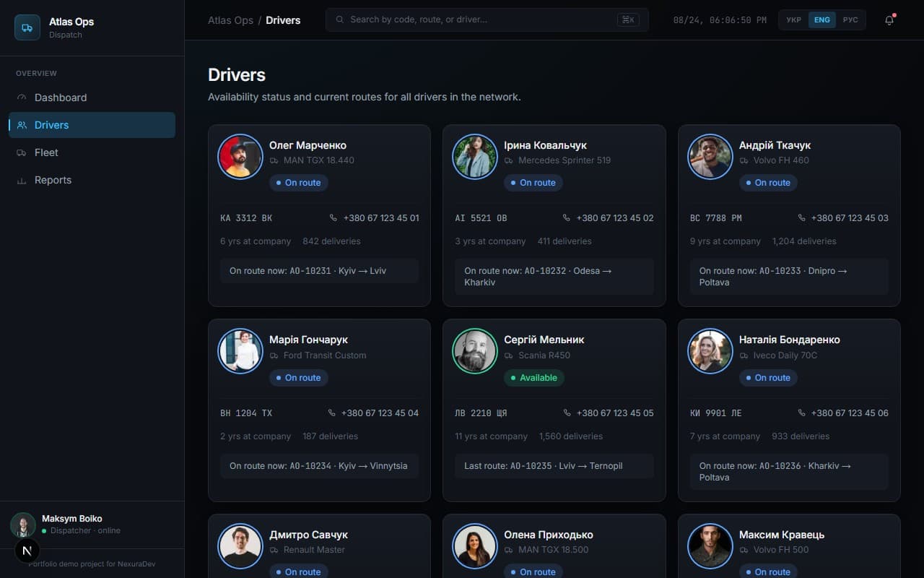Click truck icon beside Volvo FH 460
This screenshot has height=578, width=924.
pos(744,160)
